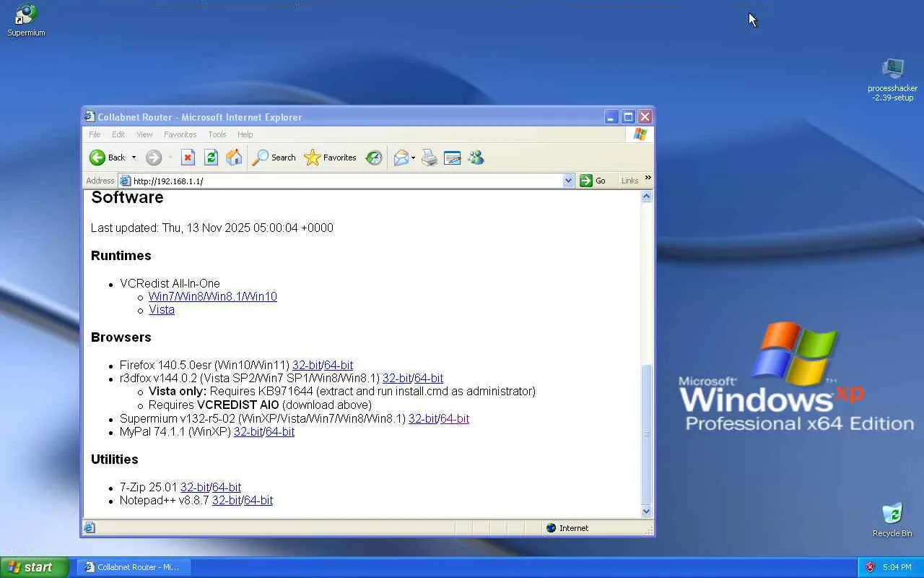
Task: Open the Win7/Win8/Win8.1/Win10 VCRedist link
Action: pyautogui.click(x=213, y=297)
